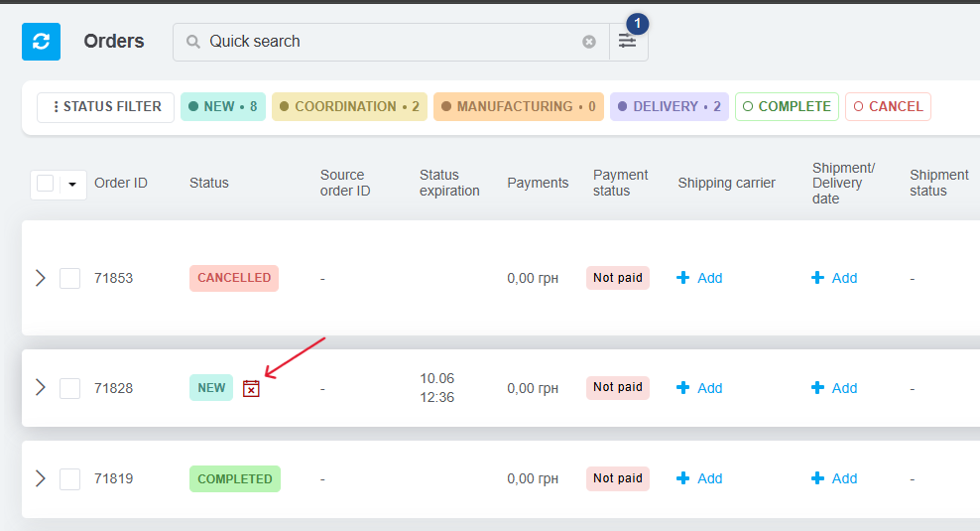Click Not paid badge for order 71853

(618, 278)
